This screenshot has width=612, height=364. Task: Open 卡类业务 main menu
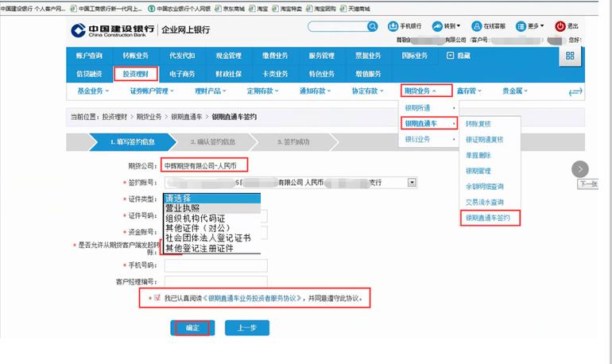click(x=275, y=74)
